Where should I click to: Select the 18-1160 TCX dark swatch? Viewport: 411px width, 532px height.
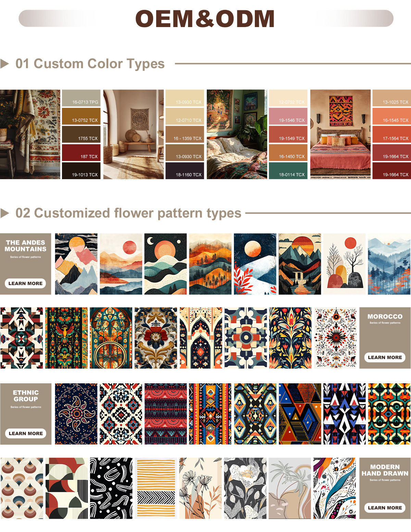pos(185,171)
